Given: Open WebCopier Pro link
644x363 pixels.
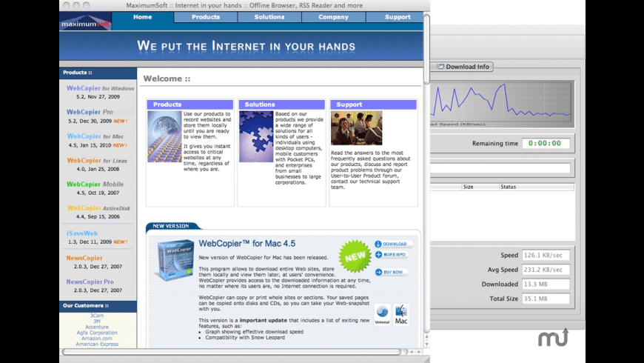Looking at the screenshot, I should tap(90, 112).
